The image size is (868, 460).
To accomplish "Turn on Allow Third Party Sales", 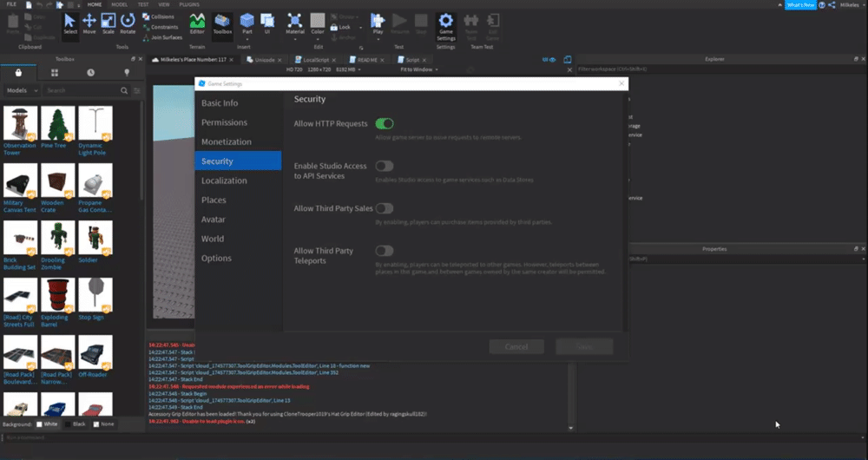I will (x=385, y=208).
